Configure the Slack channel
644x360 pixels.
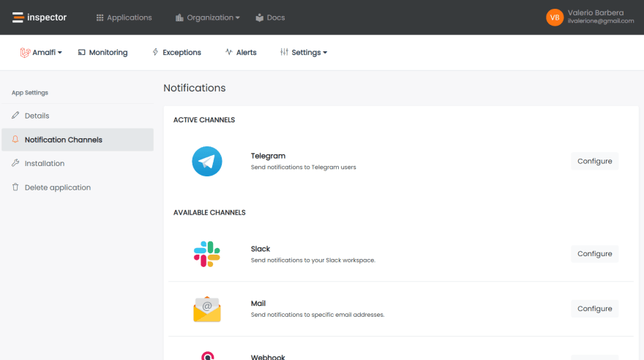pos(595,254)
